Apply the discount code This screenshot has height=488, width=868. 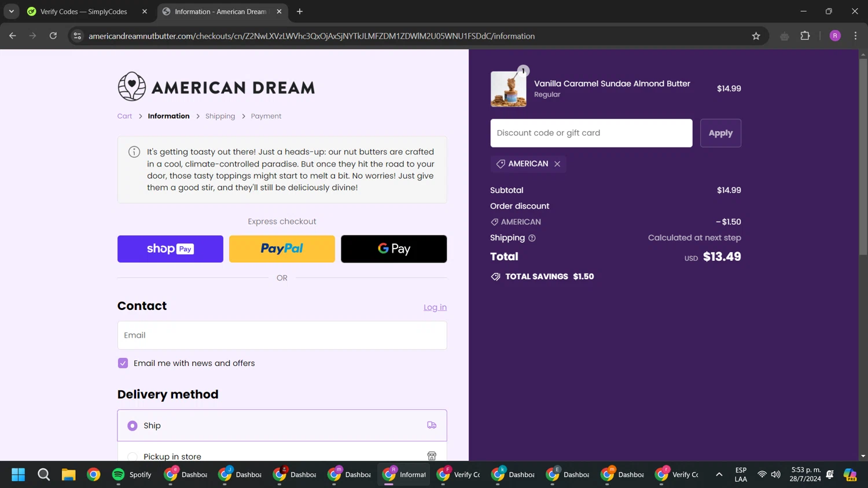(720, 133)
